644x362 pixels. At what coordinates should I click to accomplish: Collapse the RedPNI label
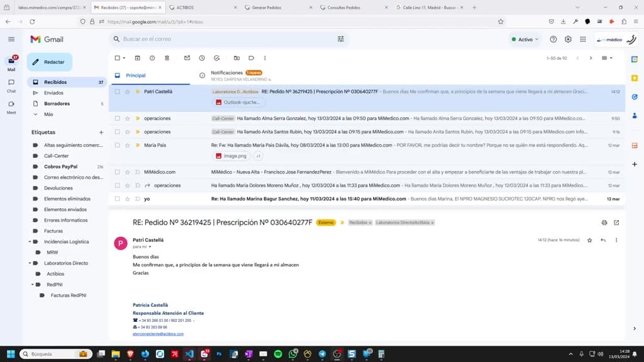tap(33, 285)
